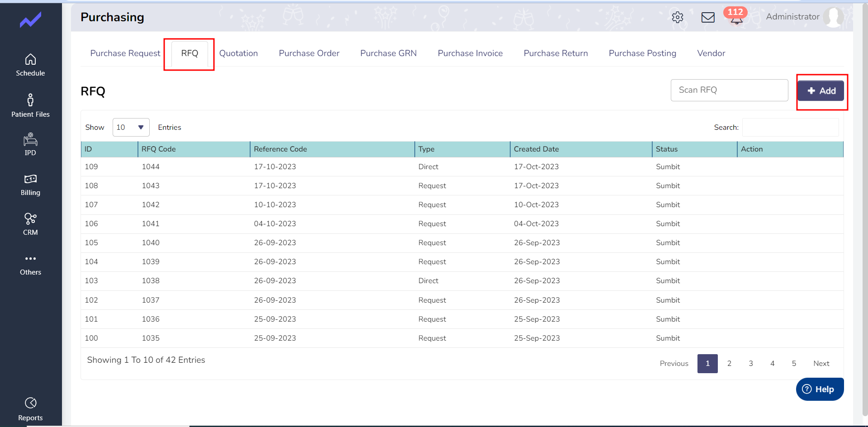Sort by RFQ Code column header

coord(194,149)
